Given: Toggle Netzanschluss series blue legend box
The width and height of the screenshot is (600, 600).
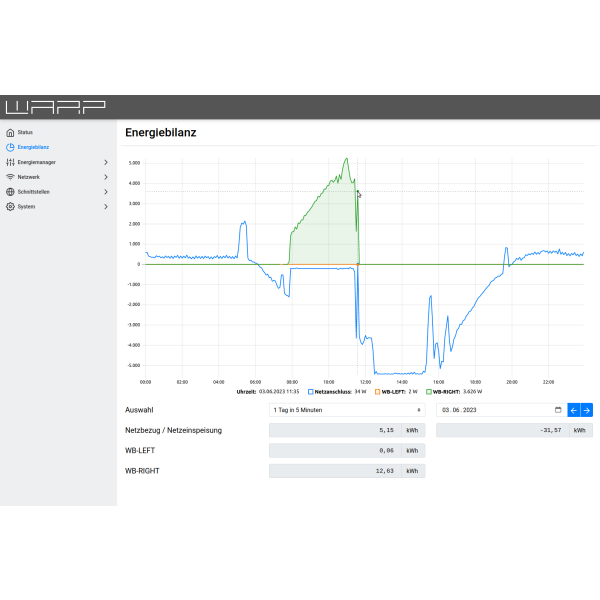Looking at the screenshot, I should point(311,391).
